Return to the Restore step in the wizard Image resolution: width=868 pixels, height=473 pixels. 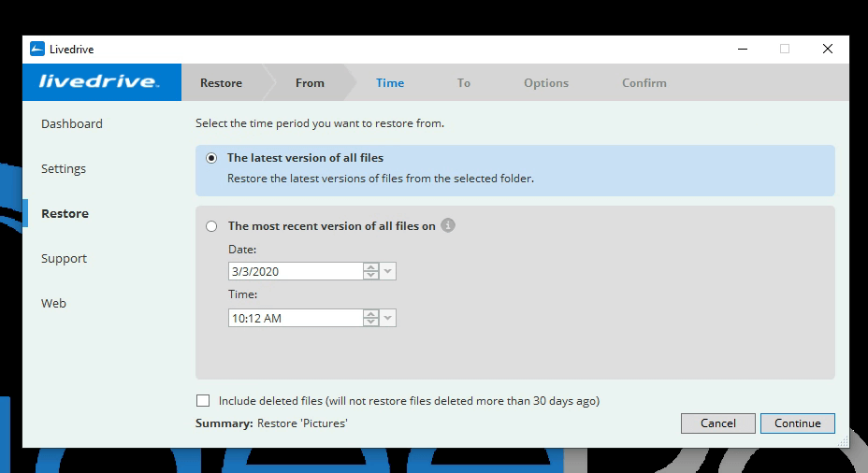221,83
